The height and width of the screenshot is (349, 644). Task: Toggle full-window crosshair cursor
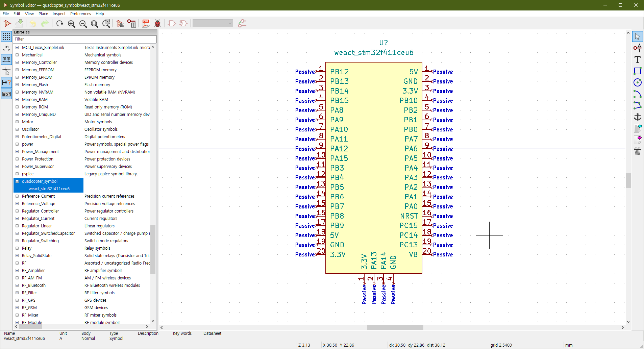tap(6, 71)
